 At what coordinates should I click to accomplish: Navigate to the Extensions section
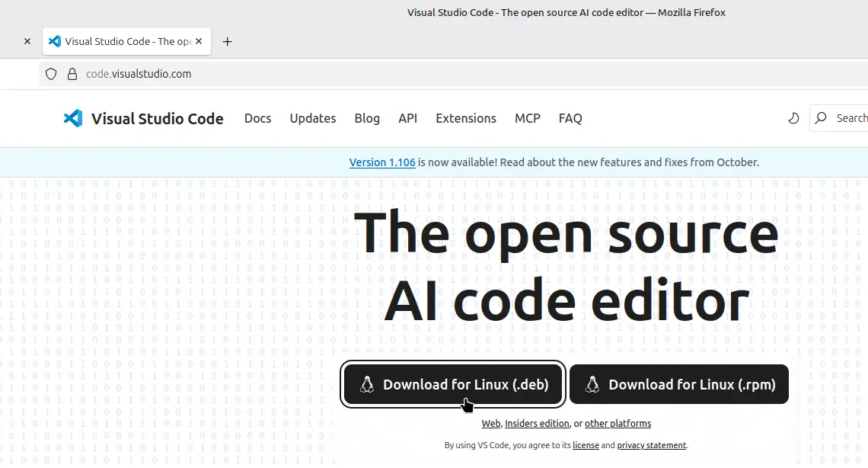tap(465, 118)
